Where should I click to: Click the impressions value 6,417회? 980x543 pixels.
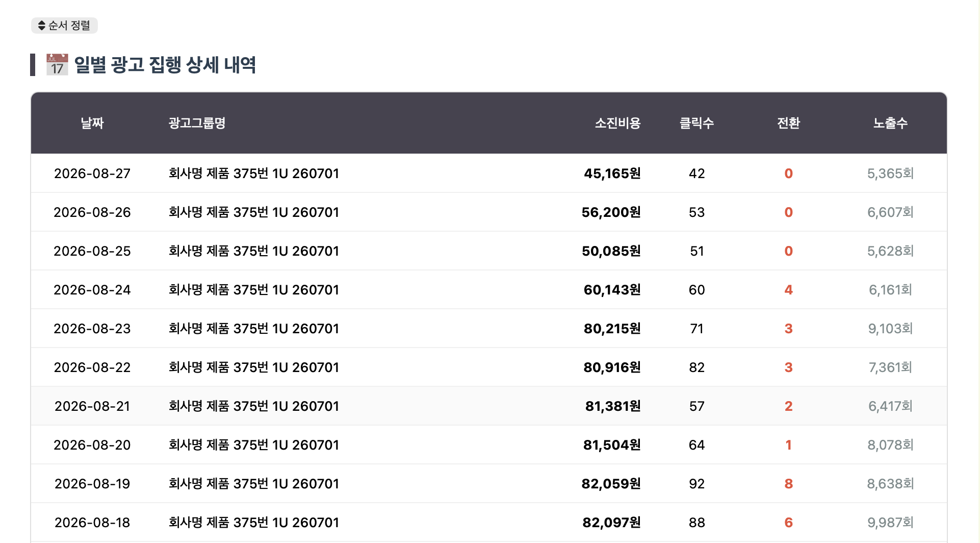click(890, 406)
